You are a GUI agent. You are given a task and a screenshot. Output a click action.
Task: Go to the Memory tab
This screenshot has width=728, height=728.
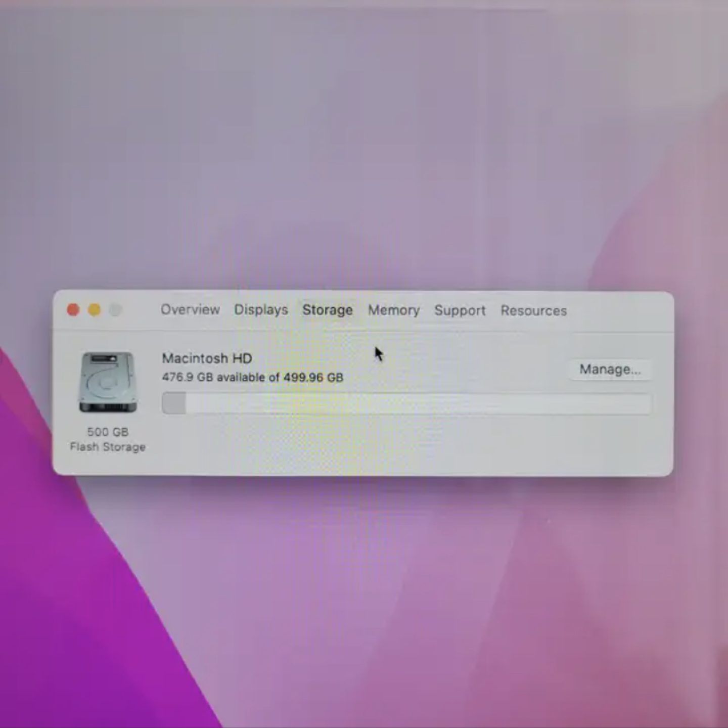(394, 310)
